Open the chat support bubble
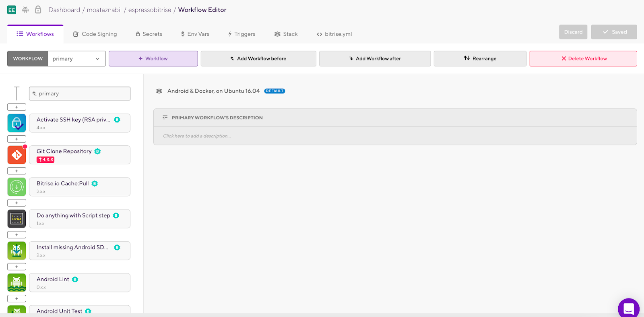 [x=629, y=309]
